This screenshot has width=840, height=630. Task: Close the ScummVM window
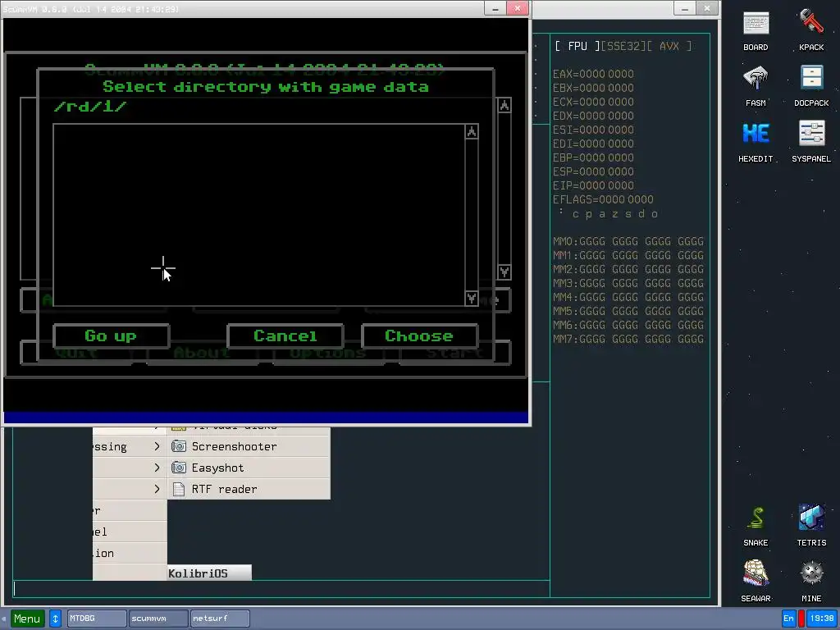[x=518, y=8]
